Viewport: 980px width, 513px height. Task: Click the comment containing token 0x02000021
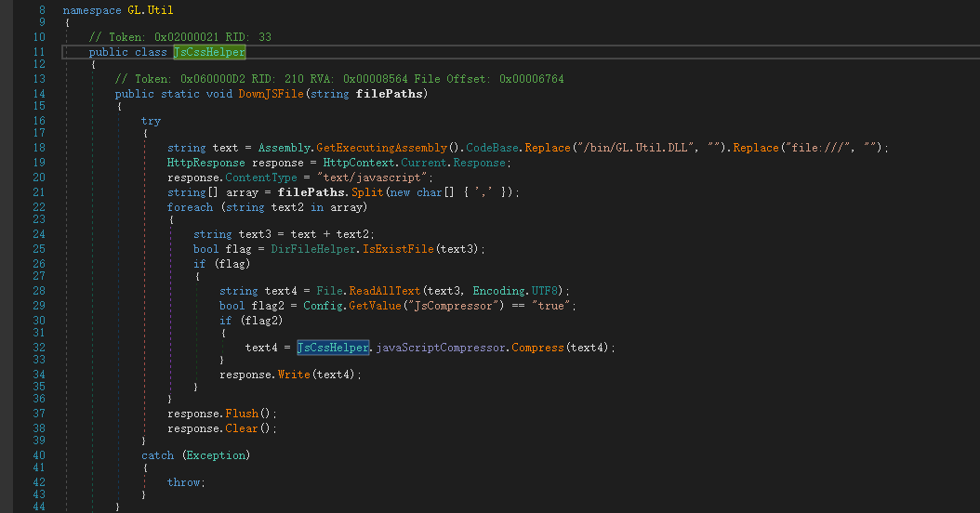click(180, 37)
